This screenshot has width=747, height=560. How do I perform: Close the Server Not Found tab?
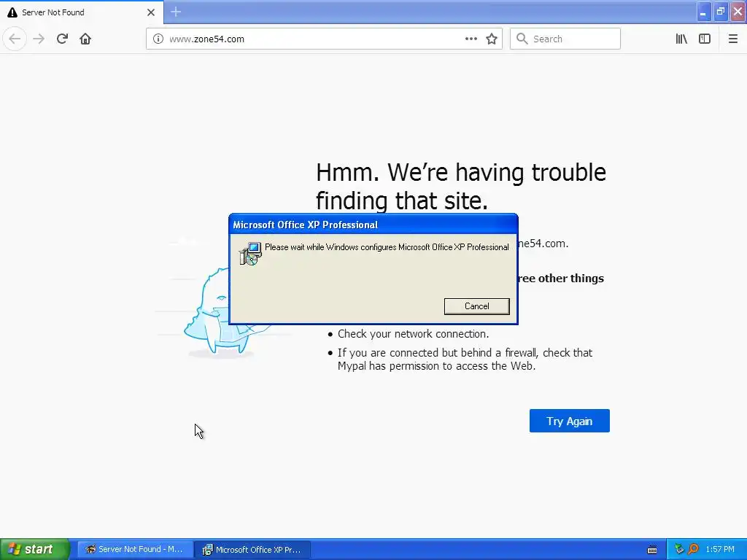pos(151,12)
